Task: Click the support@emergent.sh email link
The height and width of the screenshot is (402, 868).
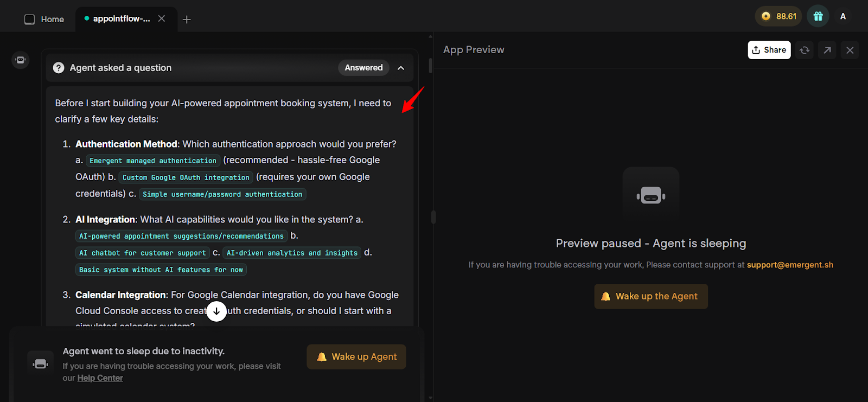Action: [790, 265]
